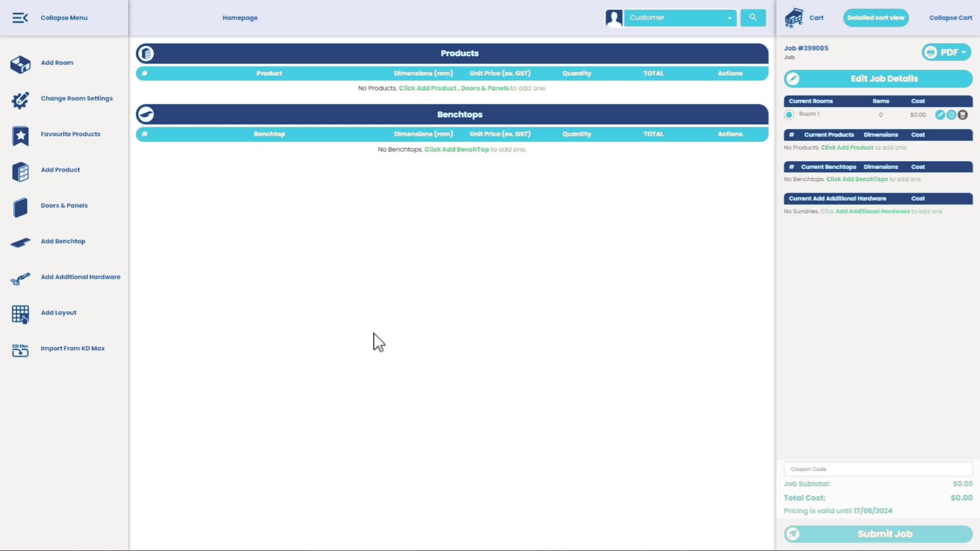Open Add Layout menu item

pos(59,313)
